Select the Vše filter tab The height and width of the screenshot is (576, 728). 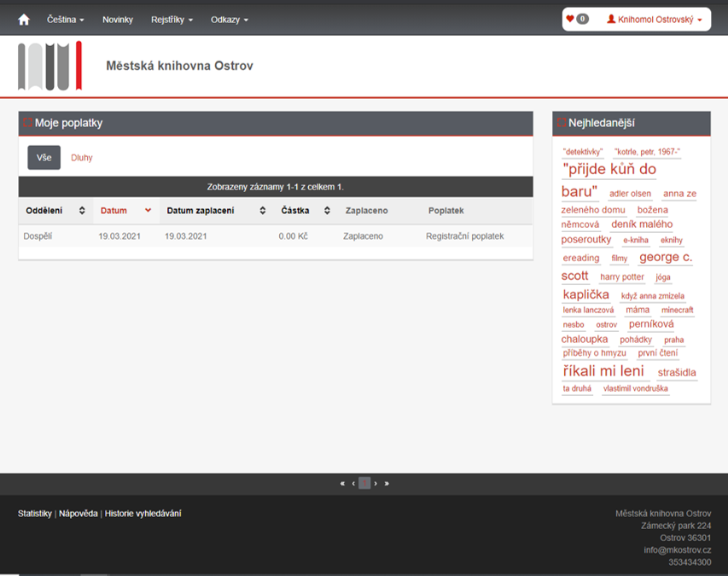pos(44,158)
